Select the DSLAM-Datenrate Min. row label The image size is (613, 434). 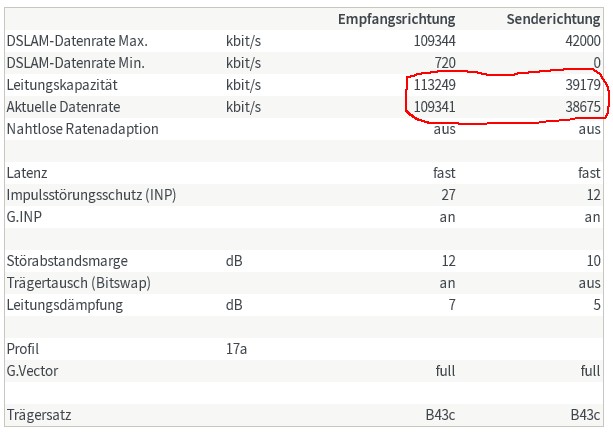pyautogui.click(x=75, y=63)
